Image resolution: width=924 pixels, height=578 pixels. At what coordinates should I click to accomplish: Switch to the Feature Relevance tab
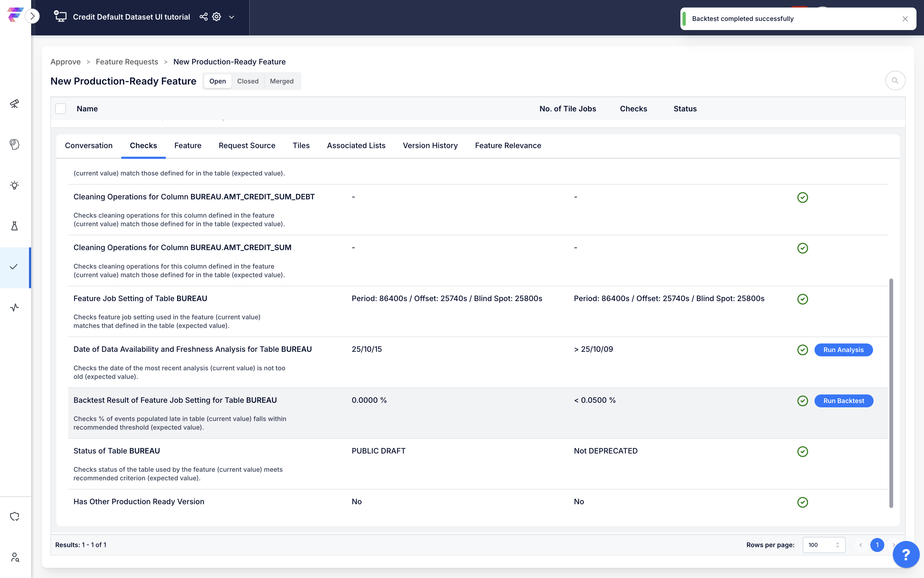click(508, 146)
